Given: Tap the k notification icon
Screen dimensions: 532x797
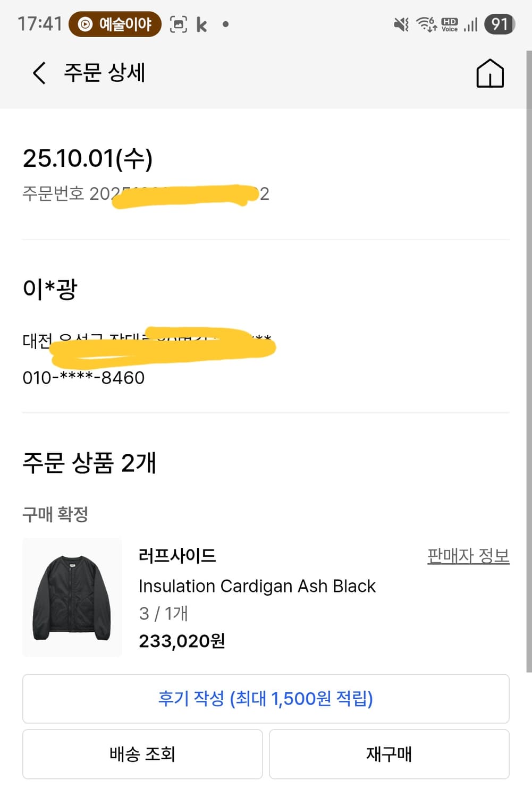Looking at the screenshot, I should click(201, 24).
